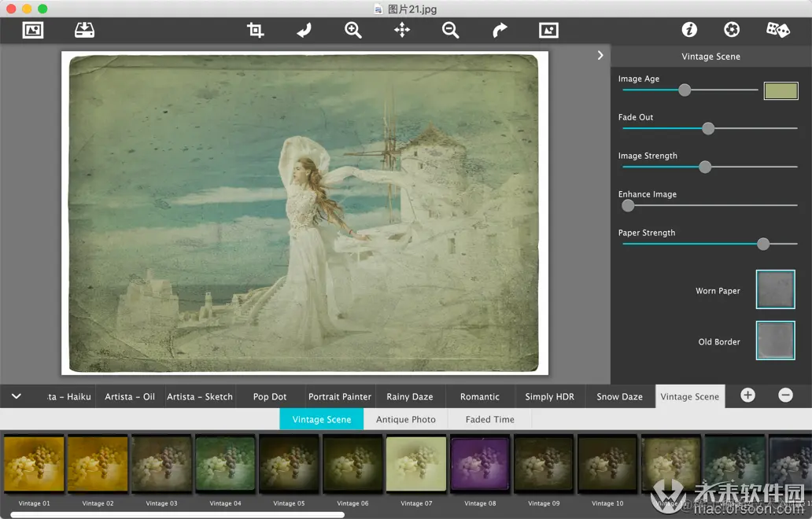Switch to Vintage Scene sub-category
Screen dimensions: 812x519
point(322,419)
